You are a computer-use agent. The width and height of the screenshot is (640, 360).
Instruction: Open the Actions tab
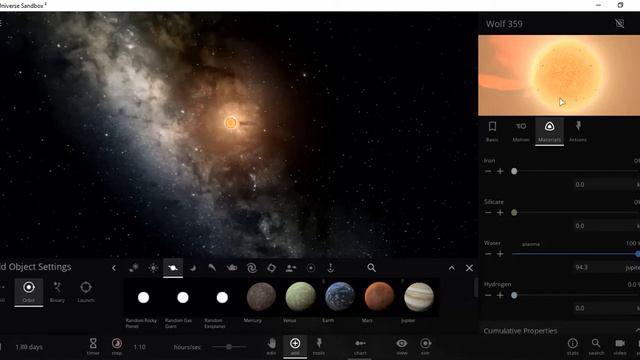coord(578,131)
